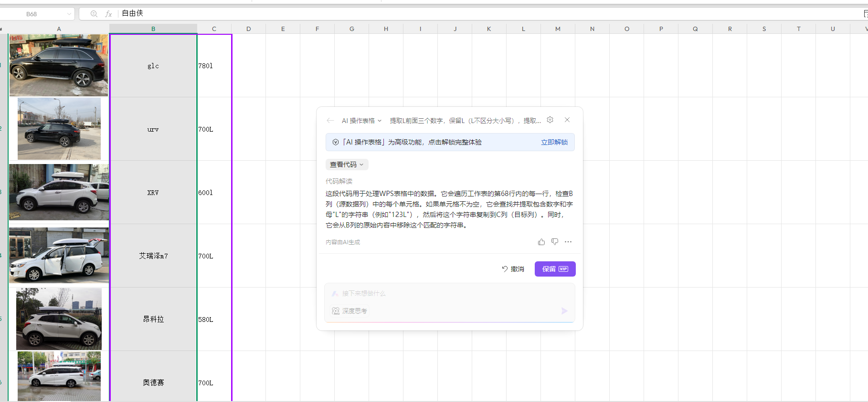Click the 奥德赛 white van image

coord(59,376)
